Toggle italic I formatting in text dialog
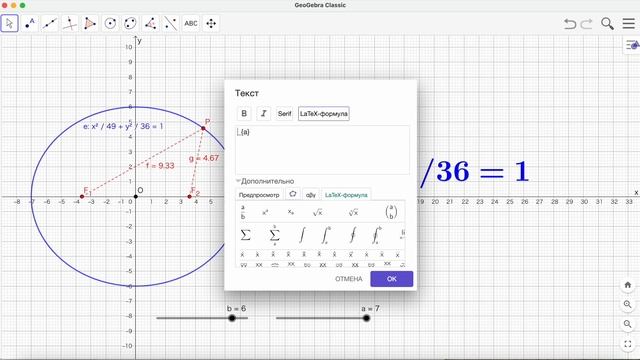640x360 pixels. tap(264, 113)
